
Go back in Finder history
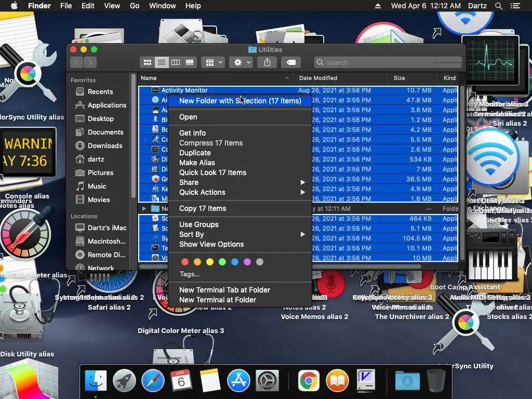[x=77, y=62]
